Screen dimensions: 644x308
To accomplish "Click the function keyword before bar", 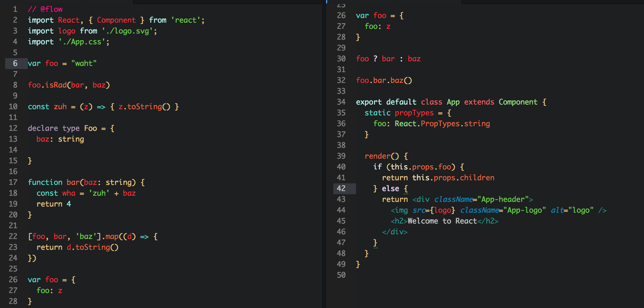I will (45, 183).
